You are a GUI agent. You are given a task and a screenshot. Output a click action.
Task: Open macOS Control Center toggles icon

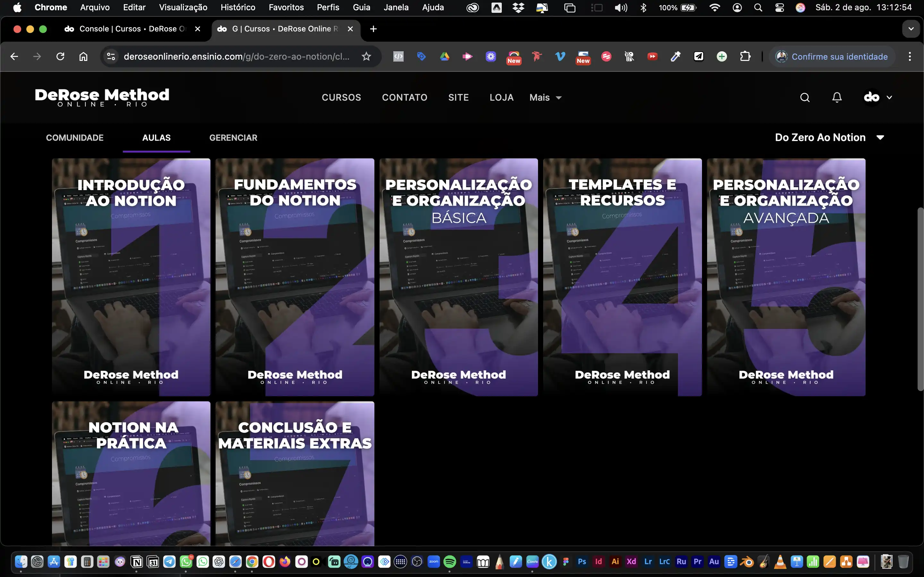[779, 8]
